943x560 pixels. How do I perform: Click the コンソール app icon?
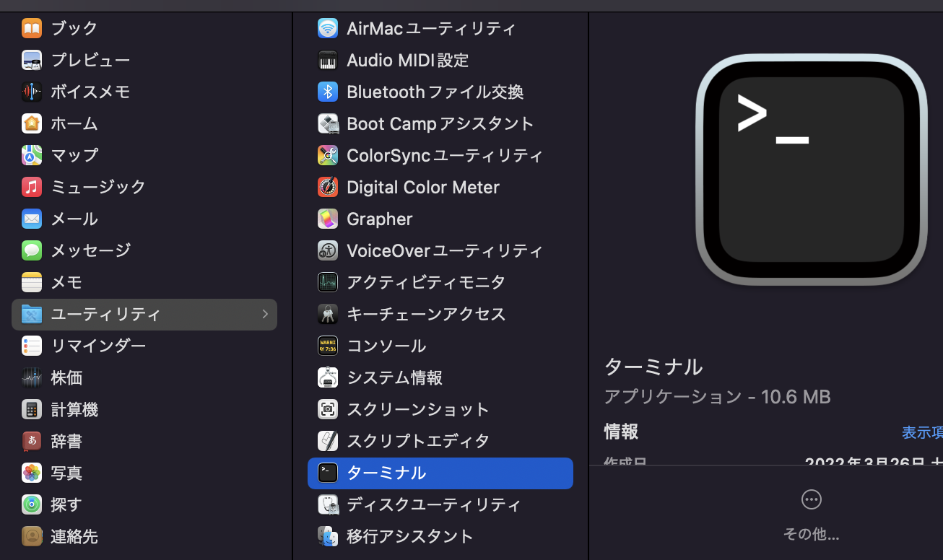tap(328, 346)
